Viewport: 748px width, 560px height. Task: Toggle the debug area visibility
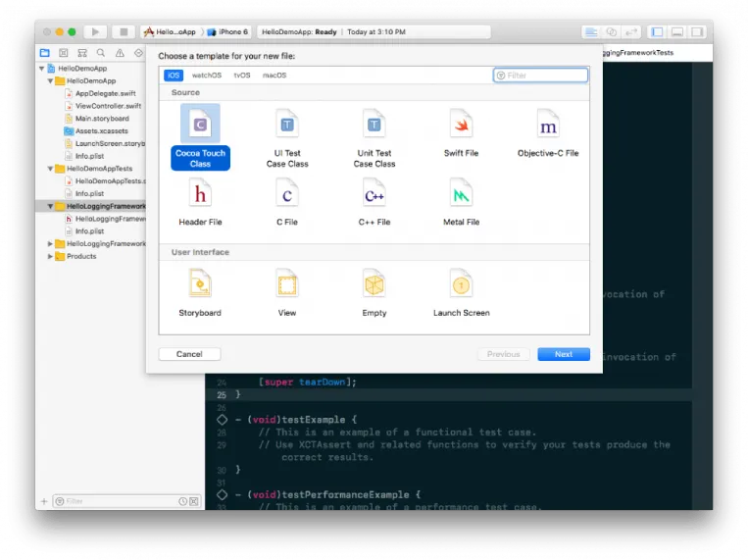(x=677, y=32)
